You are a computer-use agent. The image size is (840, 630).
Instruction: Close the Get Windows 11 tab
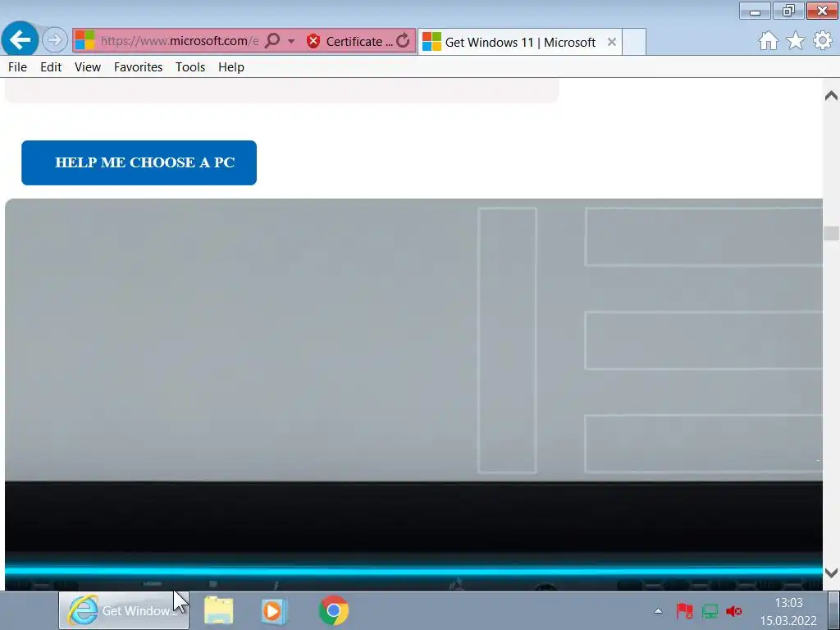611,42
